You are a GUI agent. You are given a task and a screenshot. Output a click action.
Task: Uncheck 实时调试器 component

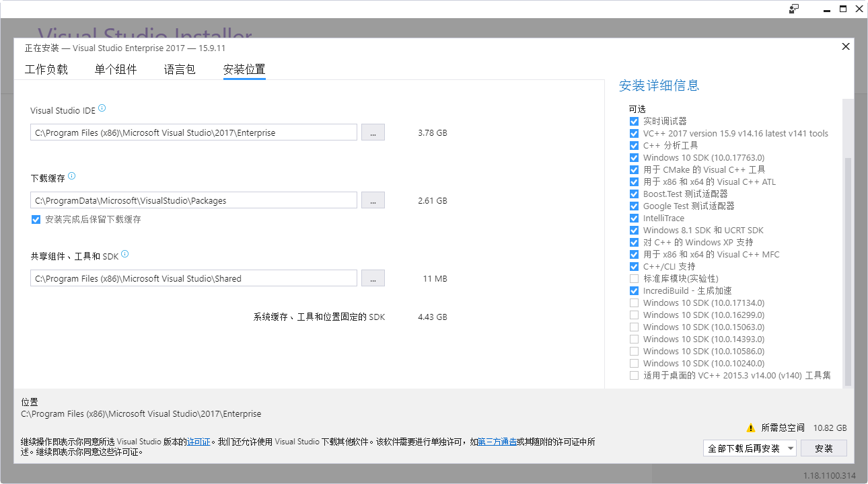pos(634,121)
